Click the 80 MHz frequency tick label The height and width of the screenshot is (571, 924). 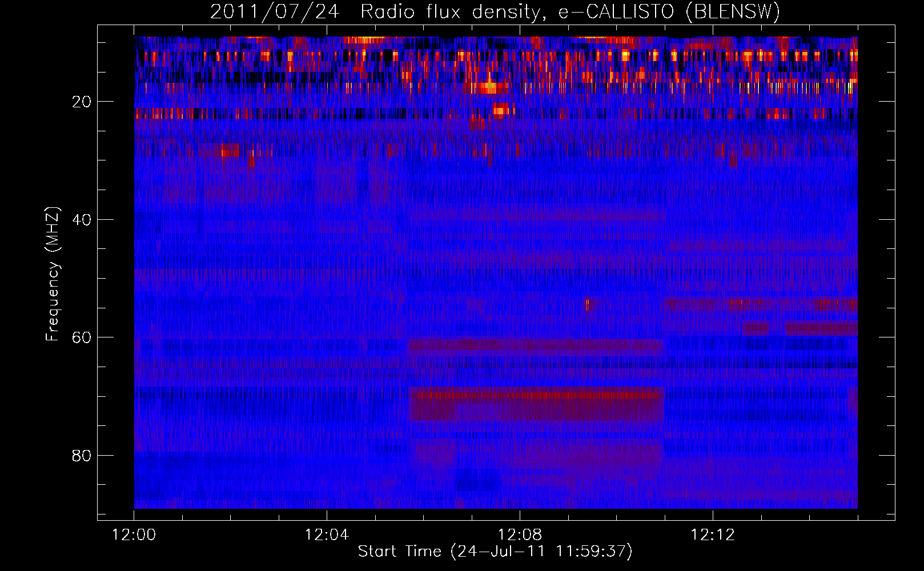coord(82,456)
